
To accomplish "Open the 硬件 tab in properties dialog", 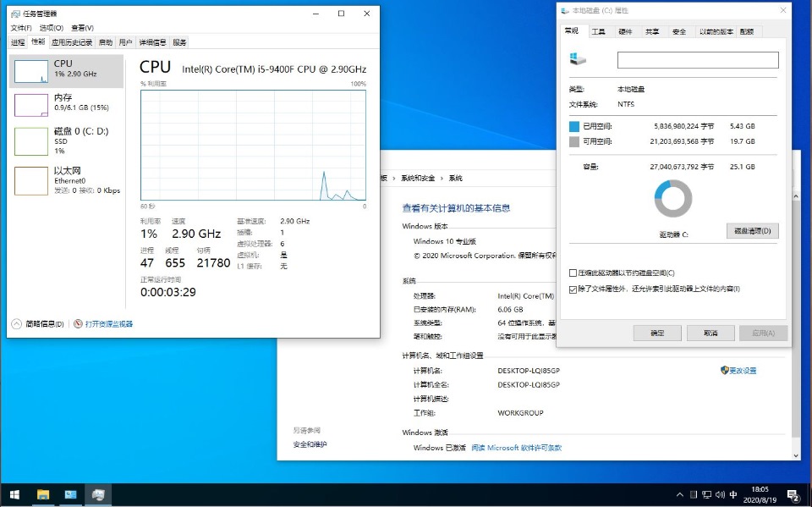I will (x=626, y=31).
